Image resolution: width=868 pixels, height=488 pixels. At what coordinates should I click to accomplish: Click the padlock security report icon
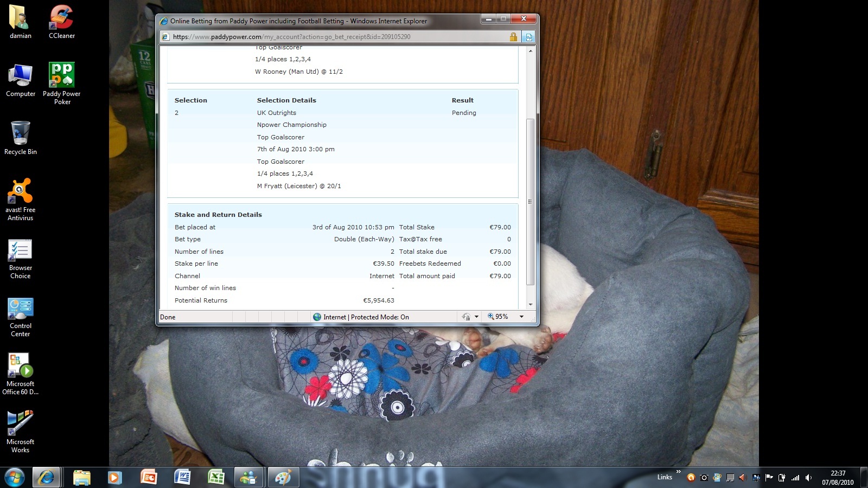click(x=513, y=37)
